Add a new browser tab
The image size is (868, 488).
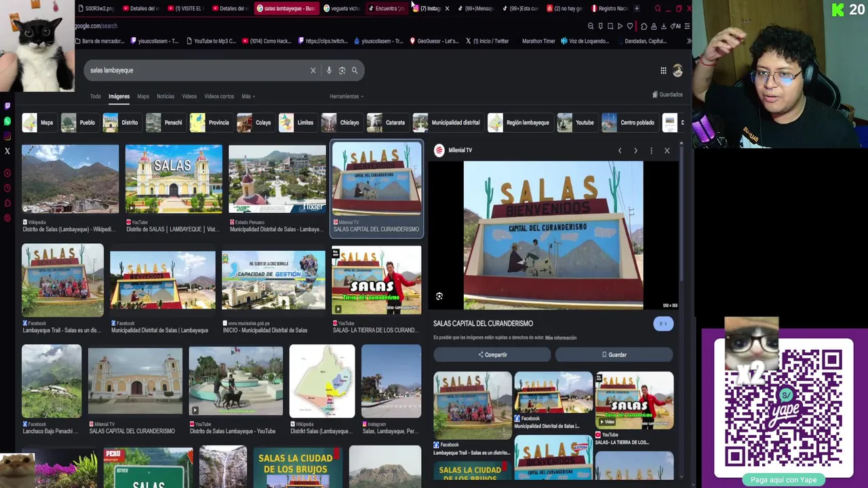point(636,8)
